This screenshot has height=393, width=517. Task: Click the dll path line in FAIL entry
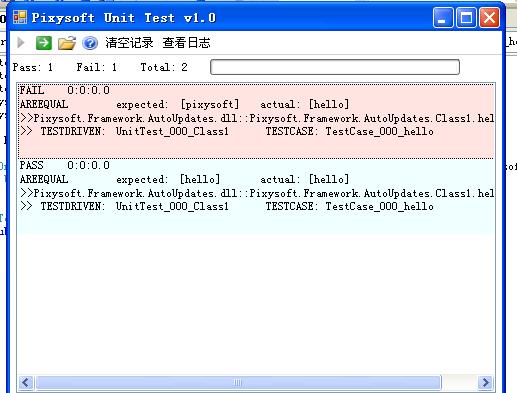pyautogui.click(x=257, y=118)
